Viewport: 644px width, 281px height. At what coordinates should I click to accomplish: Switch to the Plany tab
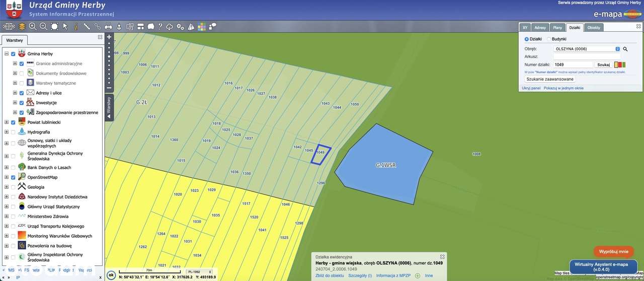coord(557,27)
